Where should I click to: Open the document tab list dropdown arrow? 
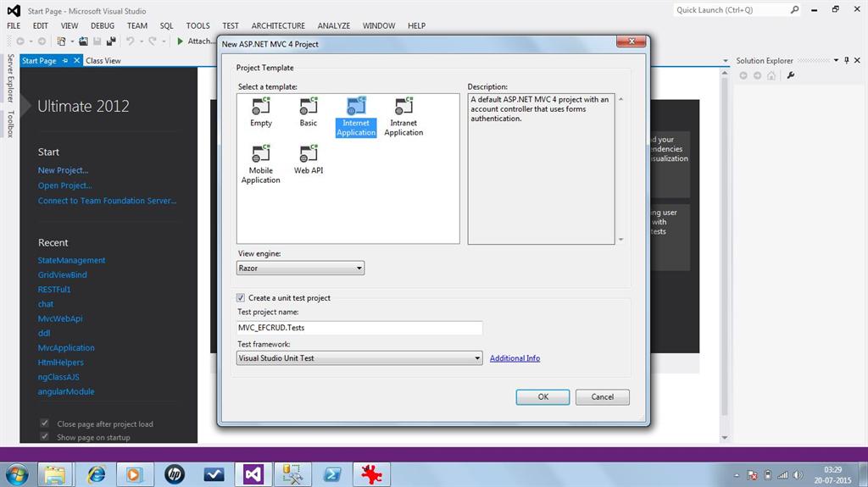point(726,61)
